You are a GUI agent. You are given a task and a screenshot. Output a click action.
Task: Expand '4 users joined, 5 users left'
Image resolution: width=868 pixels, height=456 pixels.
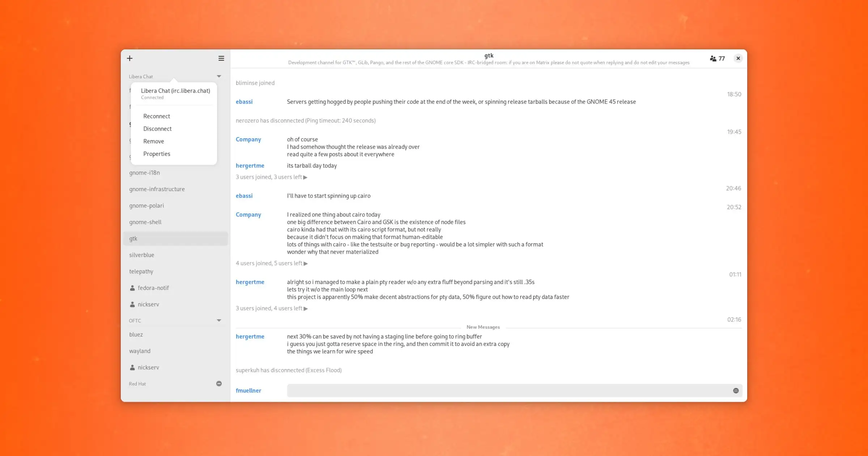click(x=272, y=263)
